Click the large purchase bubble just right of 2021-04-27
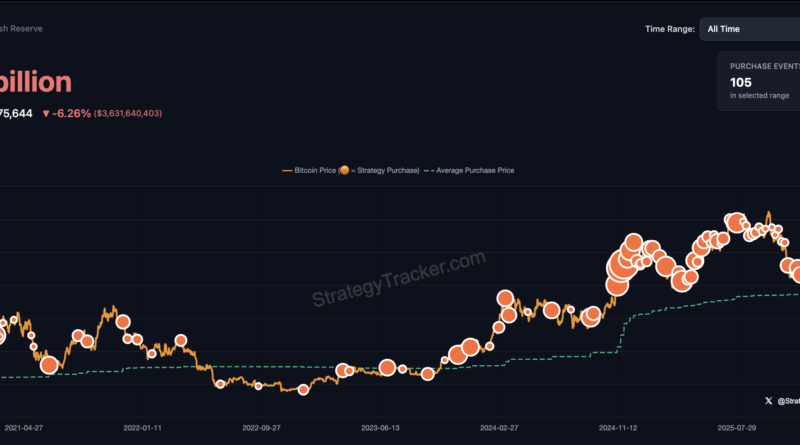 click(49, 366)
